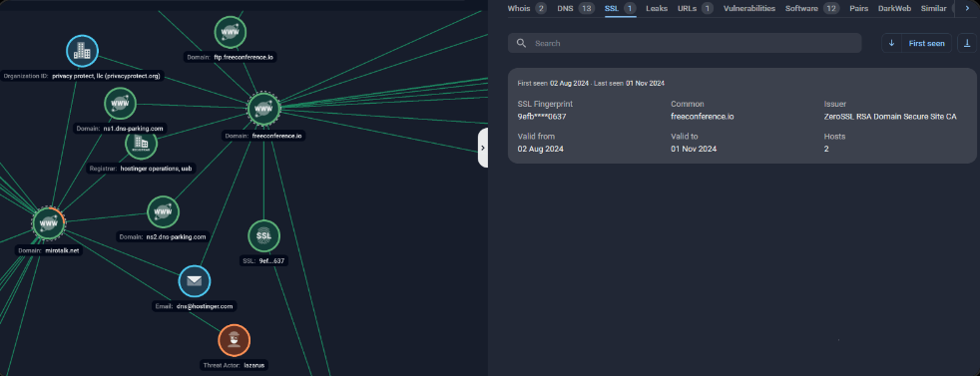Click the 'Domain: freeconference.io' graph label
980x376 pixels.
pyautogui.click(x=263, y=135)
